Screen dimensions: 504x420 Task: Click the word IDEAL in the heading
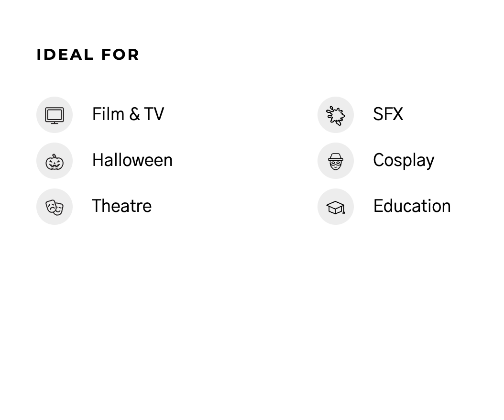[65, 55]
